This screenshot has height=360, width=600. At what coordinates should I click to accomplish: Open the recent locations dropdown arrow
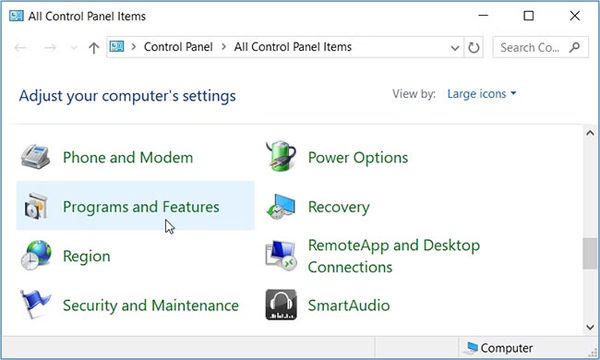coord(73,48)
